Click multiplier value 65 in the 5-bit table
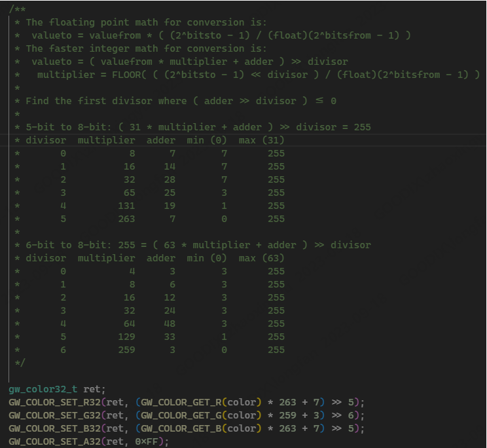Image resolution: width=487 pixels, height=448 pixels. click(x=129, y=193)
